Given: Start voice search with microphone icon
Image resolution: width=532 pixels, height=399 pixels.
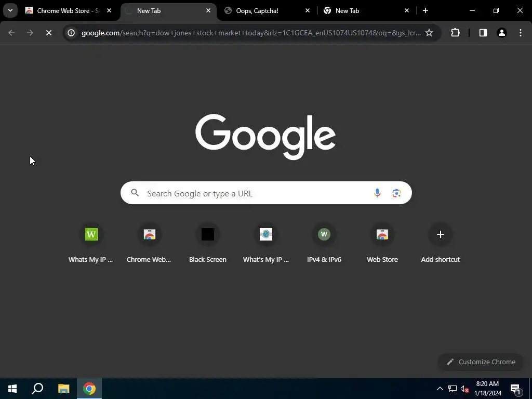Looking at the screenshot, I should click(x=377, y=193).
